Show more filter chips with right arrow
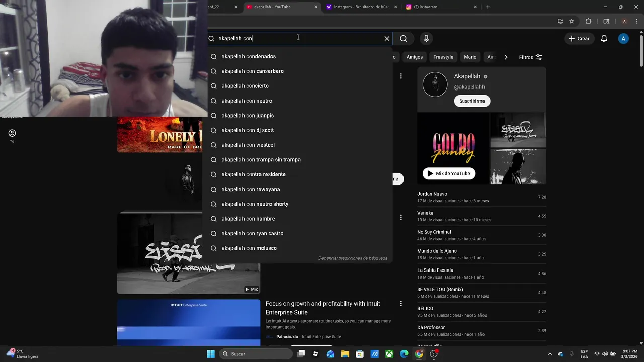Image resolution: width=644 pixels, height=362 pixels. (506, 57)
